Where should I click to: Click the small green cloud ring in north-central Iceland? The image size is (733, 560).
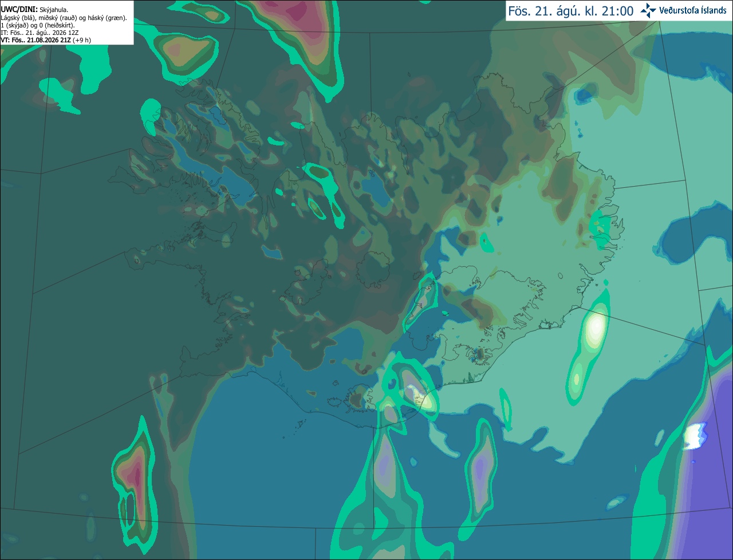(319, 171)
